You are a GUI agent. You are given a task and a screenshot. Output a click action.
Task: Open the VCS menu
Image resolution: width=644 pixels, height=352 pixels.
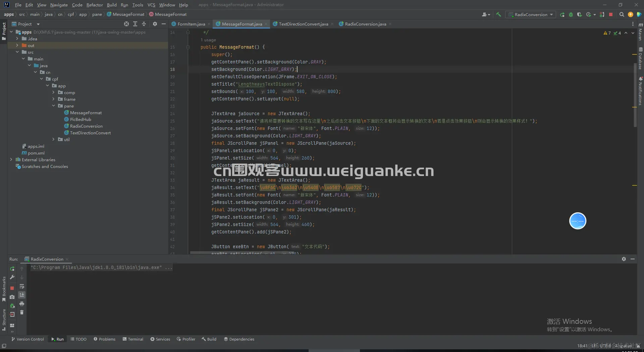tap(151, 5)
